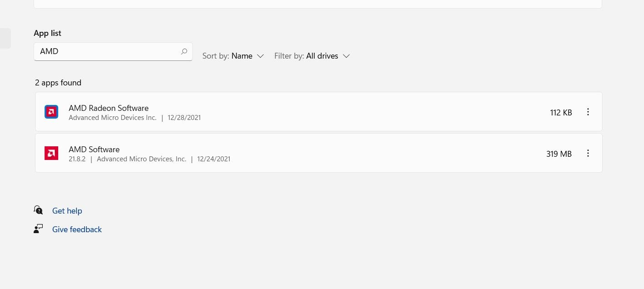Image resolution: width=644 pixels, height=289 pixels.
Task: Click the AMD Software version 21.8.2 text
Action: click(77, 159)
